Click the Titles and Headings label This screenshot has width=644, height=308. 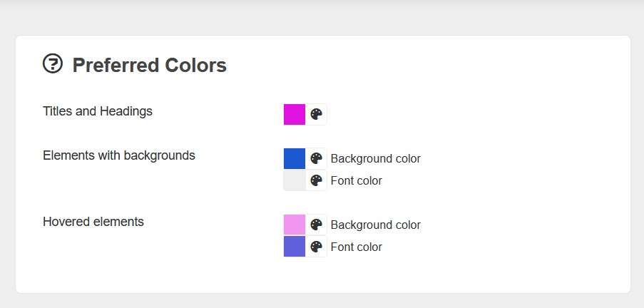(x=98, y=111)
